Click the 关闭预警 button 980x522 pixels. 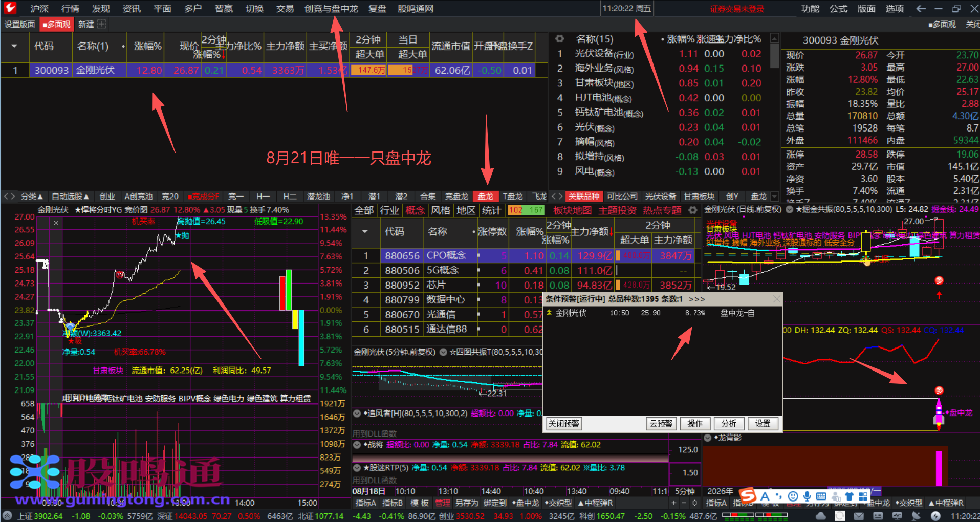pyautogui.click(x=563, y=424)
